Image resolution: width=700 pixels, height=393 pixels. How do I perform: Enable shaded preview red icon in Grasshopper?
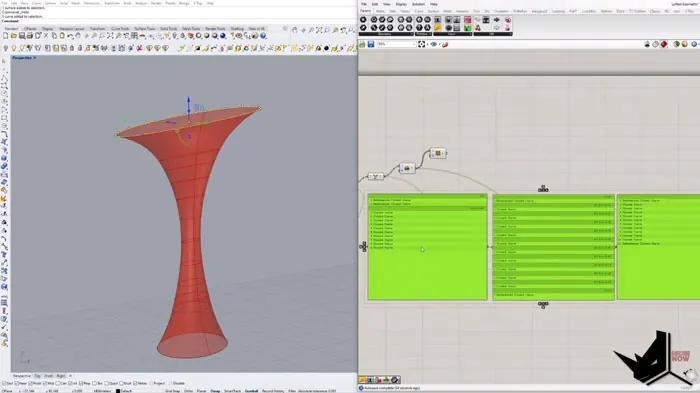click(x=663, y=44)
